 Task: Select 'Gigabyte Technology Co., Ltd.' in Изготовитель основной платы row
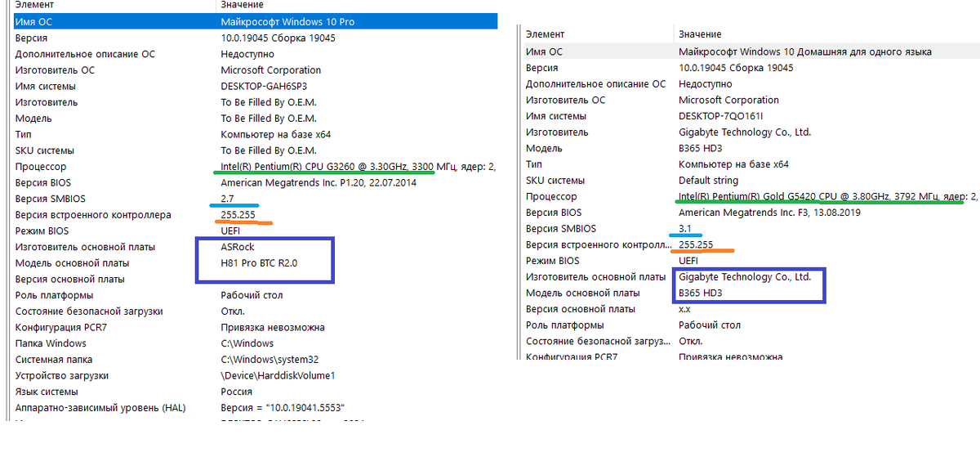click(745, 277)
